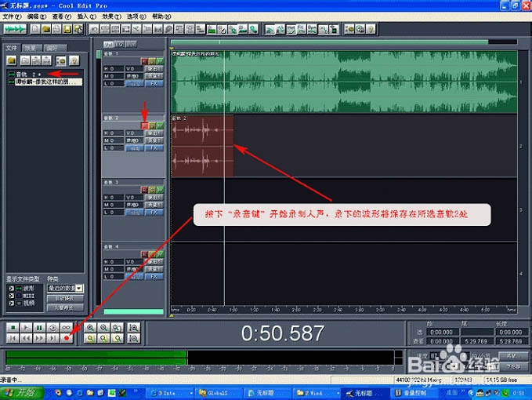532x400 pixels.
Task: Click the red record button
Action: pos(66,338)
